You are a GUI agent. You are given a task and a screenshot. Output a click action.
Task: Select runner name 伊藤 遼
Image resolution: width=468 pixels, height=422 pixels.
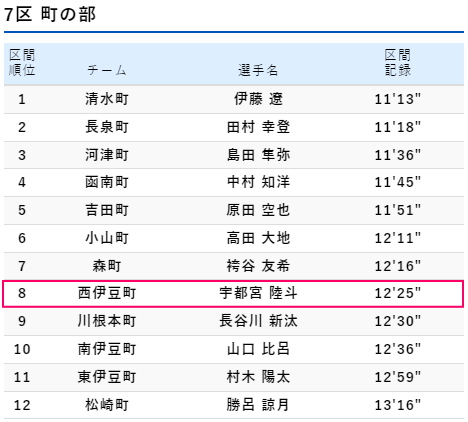258,99
